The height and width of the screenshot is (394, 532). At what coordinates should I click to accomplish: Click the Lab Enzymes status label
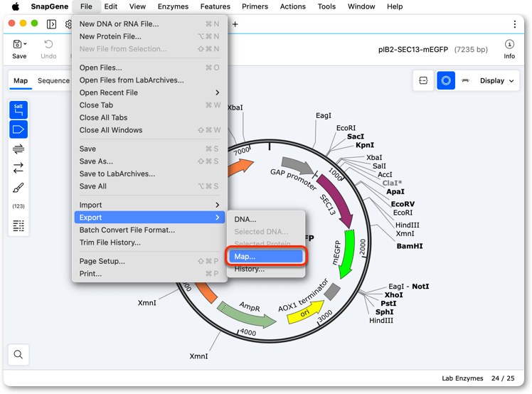tap(462, 378)
